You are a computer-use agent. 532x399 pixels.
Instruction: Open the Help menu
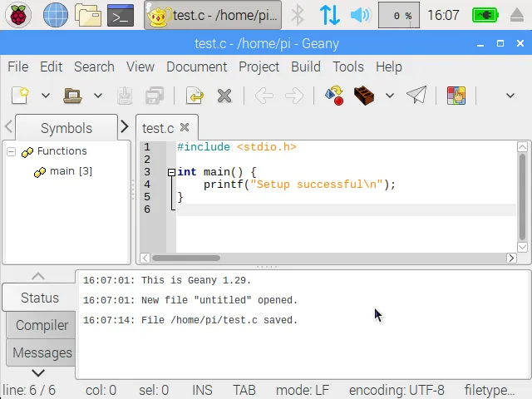point(388,66)
